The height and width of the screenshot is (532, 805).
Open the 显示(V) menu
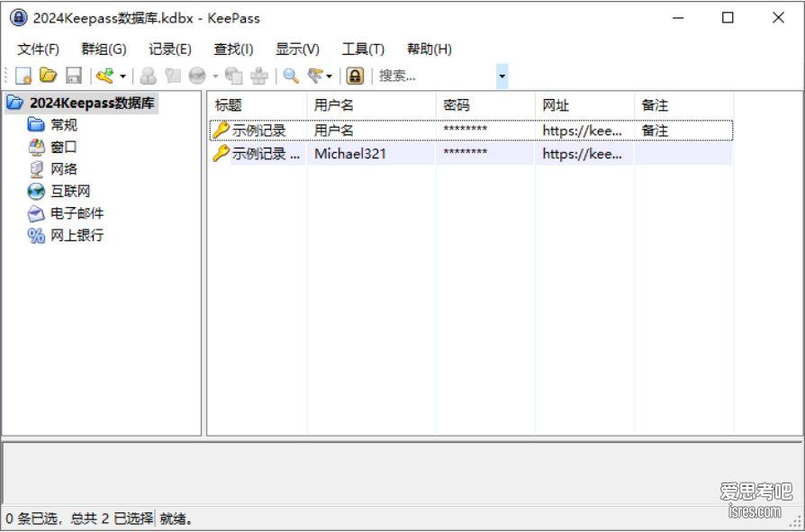pyautogui.click(x=297, y=50)
